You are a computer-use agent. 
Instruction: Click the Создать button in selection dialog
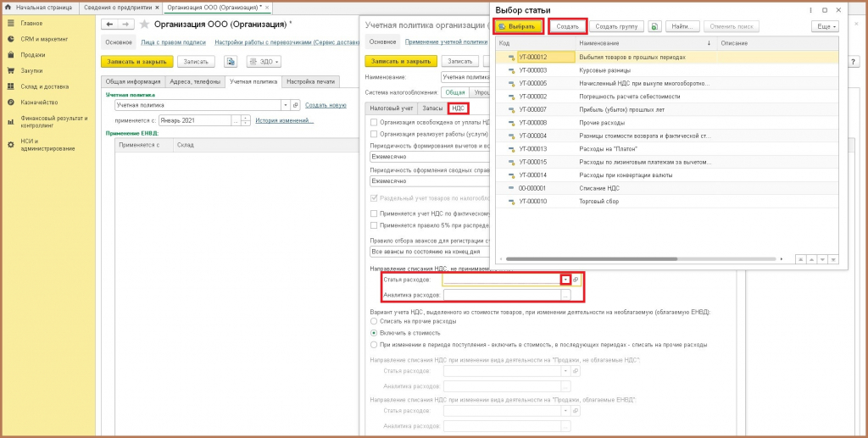click(567, 26)
